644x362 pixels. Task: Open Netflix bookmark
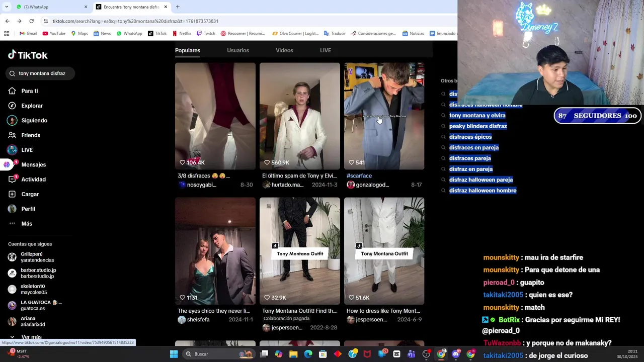182,34
